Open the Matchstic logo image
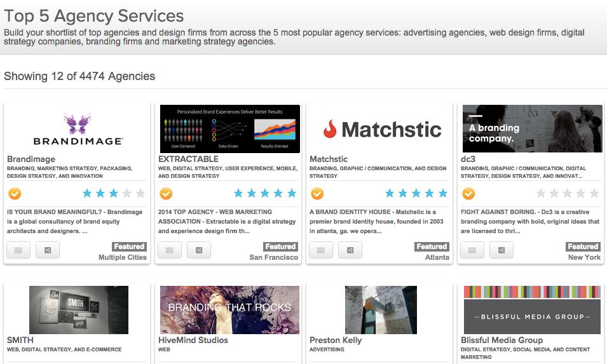The image size is (607, 364). (x=380, y=129)
